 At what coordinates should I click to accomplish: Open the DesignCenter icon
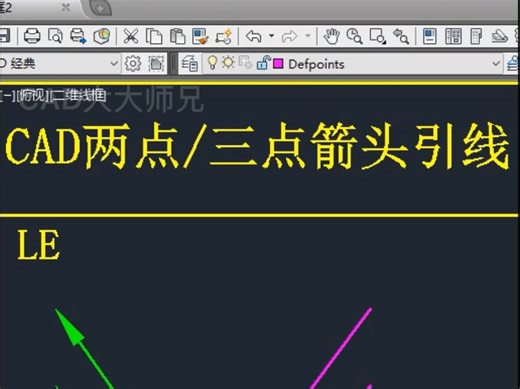point(453,36)
